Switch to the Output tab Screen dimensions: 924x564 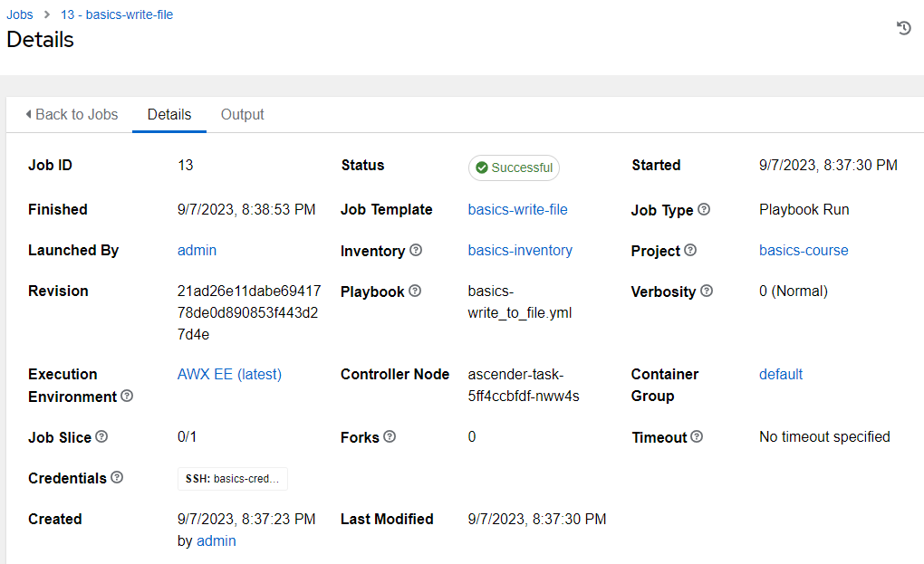coord(242,114)
